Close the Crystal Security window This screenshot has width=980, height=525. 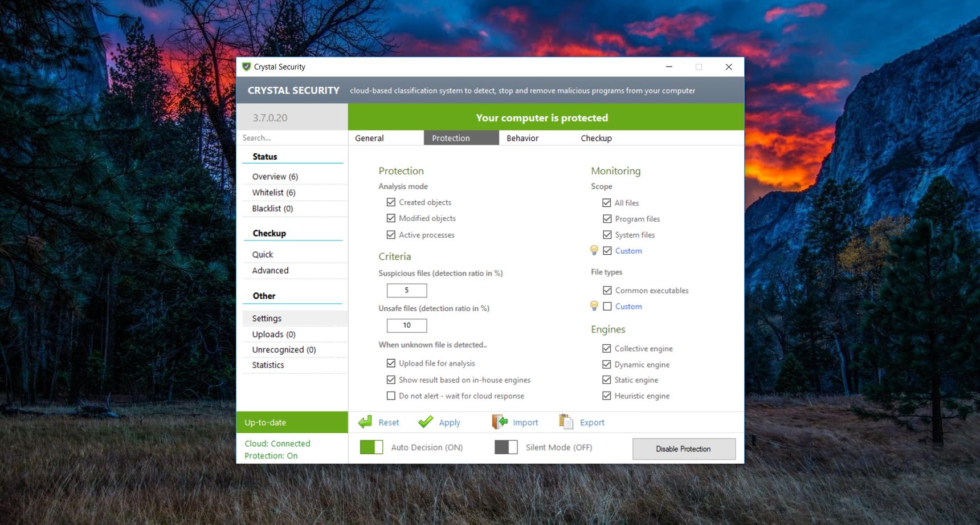(729, 67)
